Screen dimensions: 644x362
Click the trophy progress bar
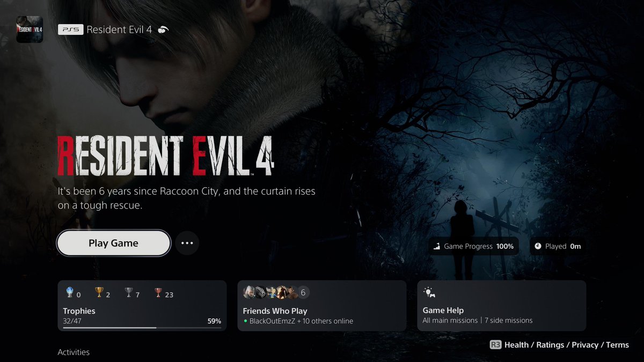point(142,327)
